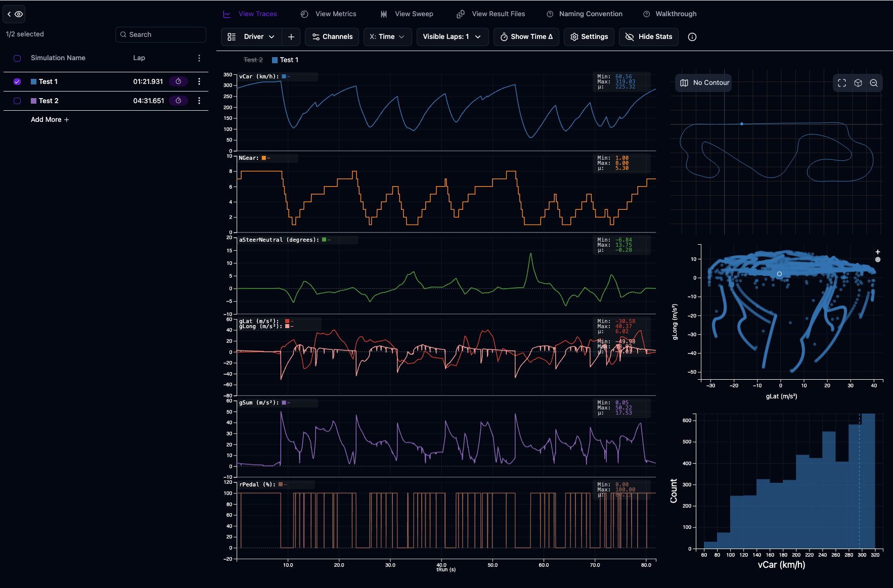Check the Test 2 simulation checkbox

[17, 101]
